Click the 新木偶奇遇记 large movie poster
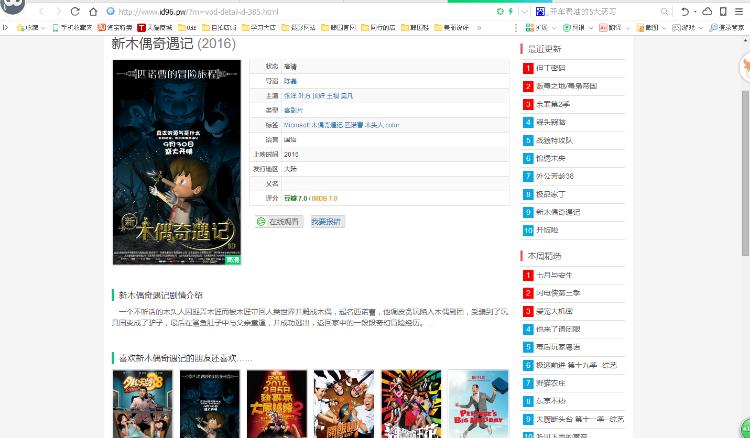750x438 pixels. (177, 162)
